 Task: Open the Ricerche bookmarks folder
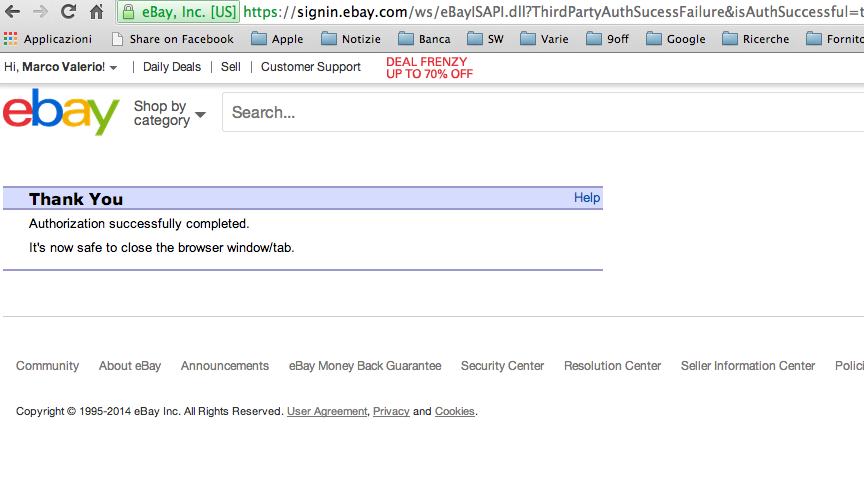tap(756, 39)
